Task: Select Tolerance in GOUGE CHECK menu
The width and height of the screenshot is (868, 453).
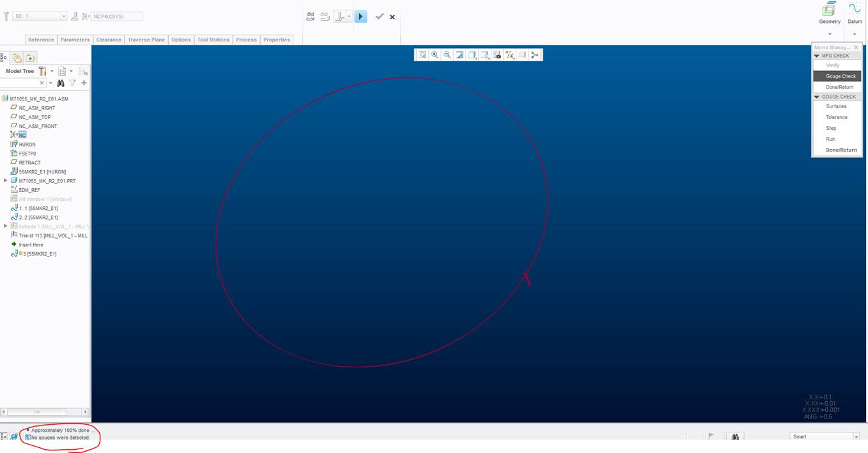Action: pyautogui.click(x=837, y=117)
